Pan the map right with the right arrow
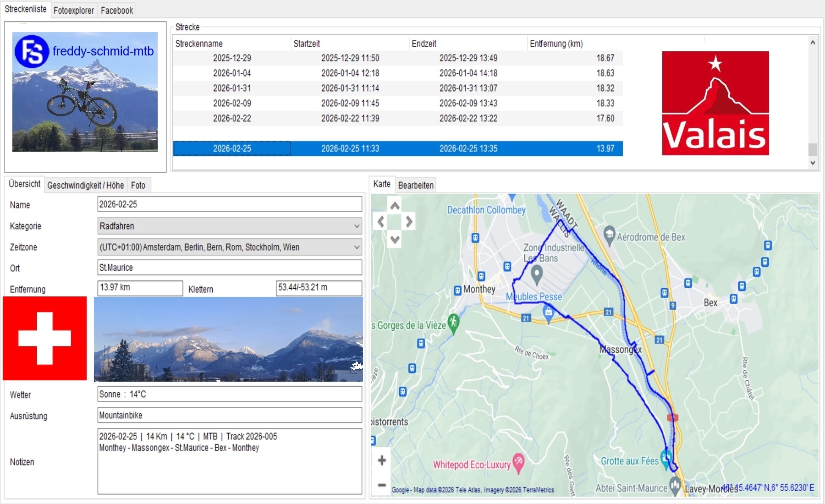The height and width of the screenshot is (504, 825). 409,222
